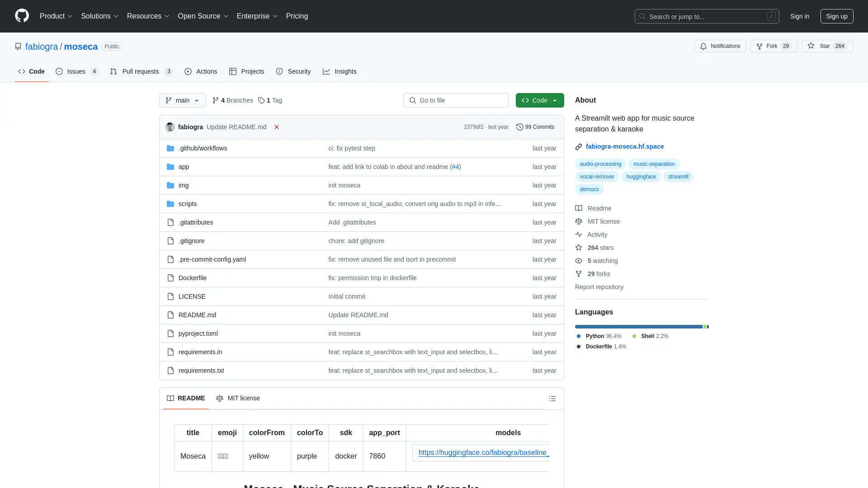Viewport: 868px width, 488px height.
Task: Open the 99 Commits history
Action: tap(535, 127)
